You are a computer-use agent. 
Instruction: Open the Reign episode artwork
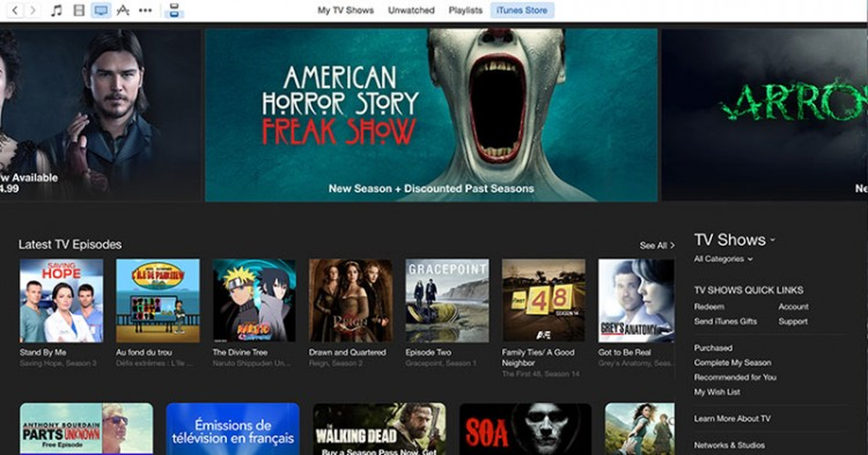click(351, 300)
